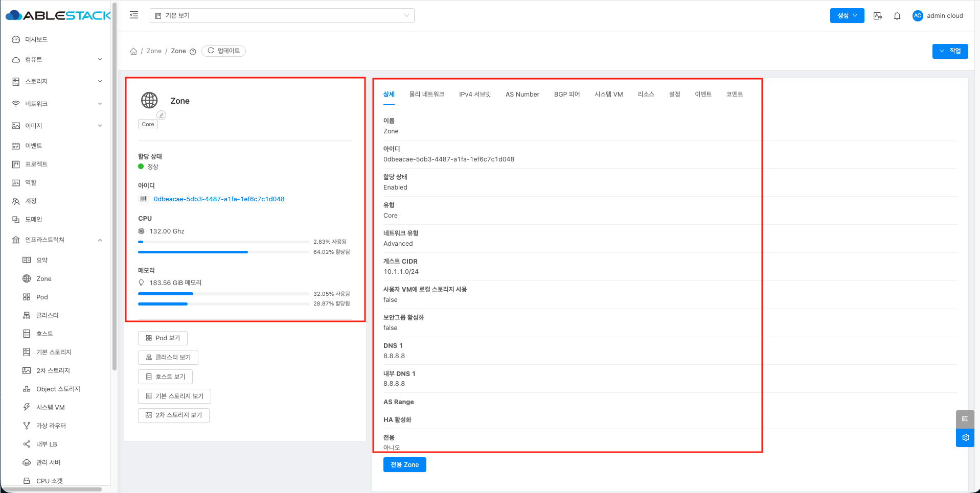Switch to the 물리 네트워크 tab
Screen dimensions: 980x493
click(426, 95)
